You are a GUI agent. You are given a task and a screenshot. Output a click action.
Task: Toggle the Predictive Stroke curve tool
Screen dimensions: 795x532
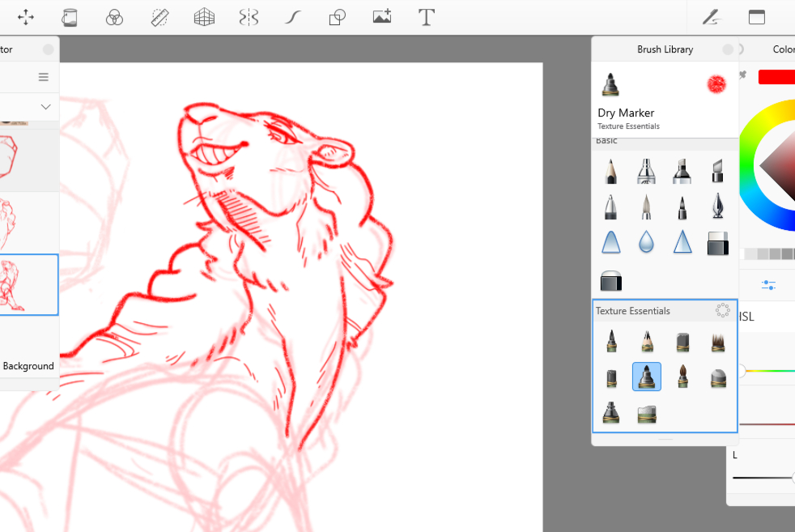pyautogui.click(x=293, y=17)
